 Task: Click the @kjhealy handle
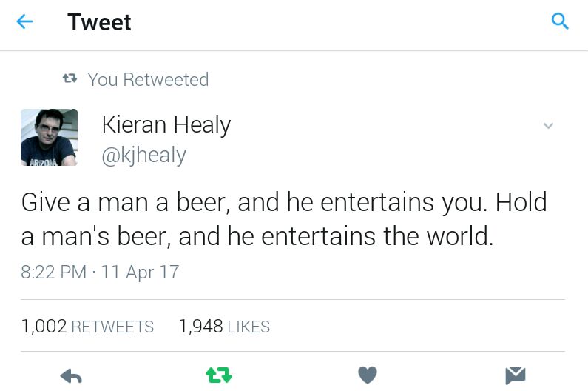click(x=143, y=155)
